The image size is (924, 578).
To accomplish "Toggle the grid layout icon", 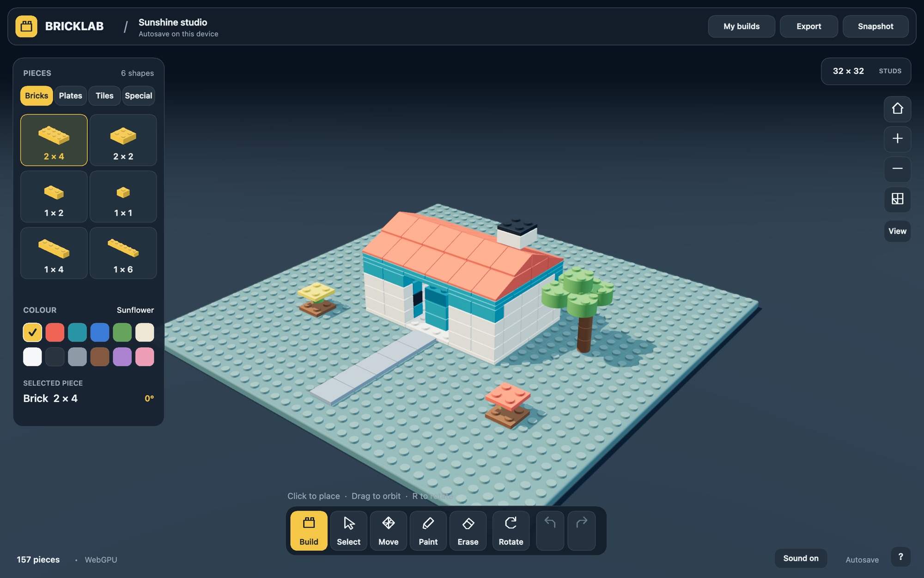I will tap(897, 199).
